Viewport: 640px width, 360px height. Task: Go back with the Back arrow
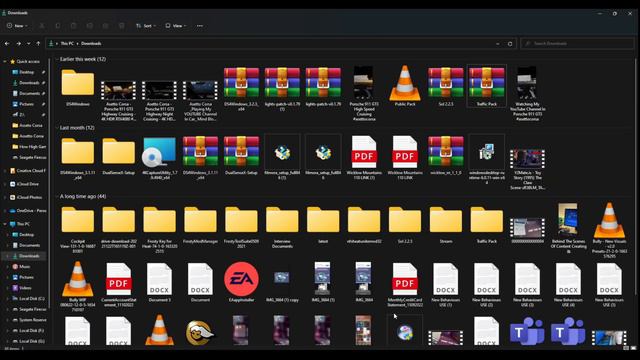(7, 43)
